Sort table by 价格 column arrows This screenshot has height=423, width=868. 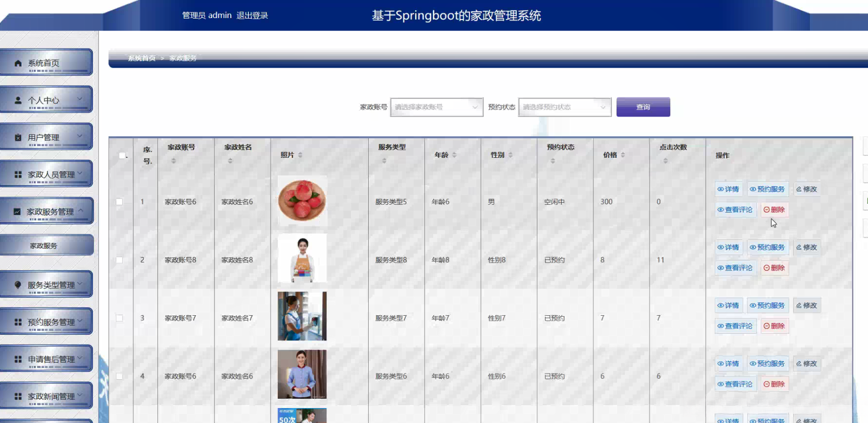623,155
